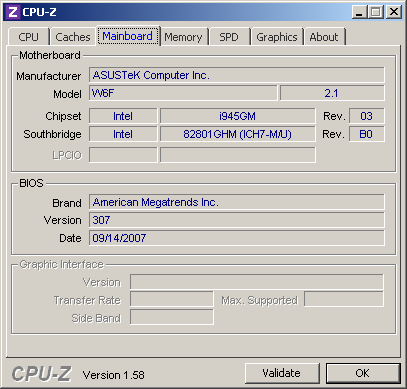Screen dimensions: 407x389
Task: Click the CPU-Z title bar icon
Action: [x=13, y=12]
